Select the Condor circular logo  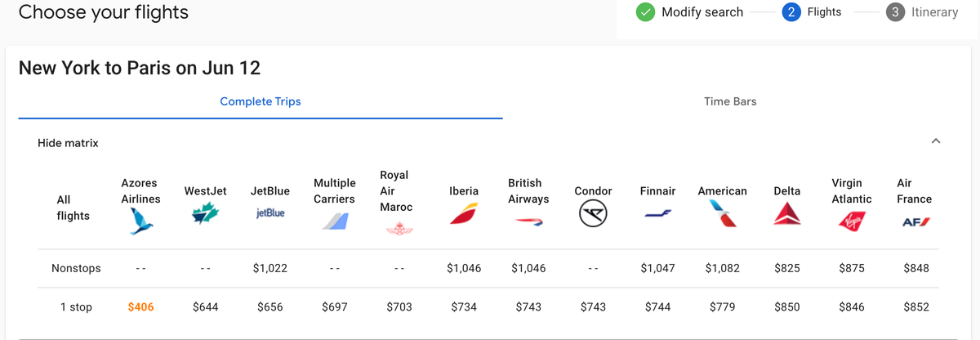[x=593, y=214]
